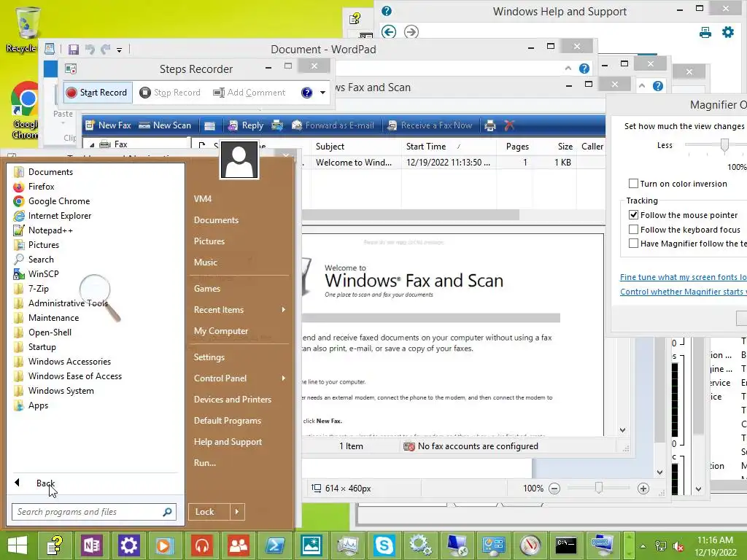The image size is (747, 560).
Task: Click New Fax in Fax and Scan toolbar
Action: tap(108, 125)
